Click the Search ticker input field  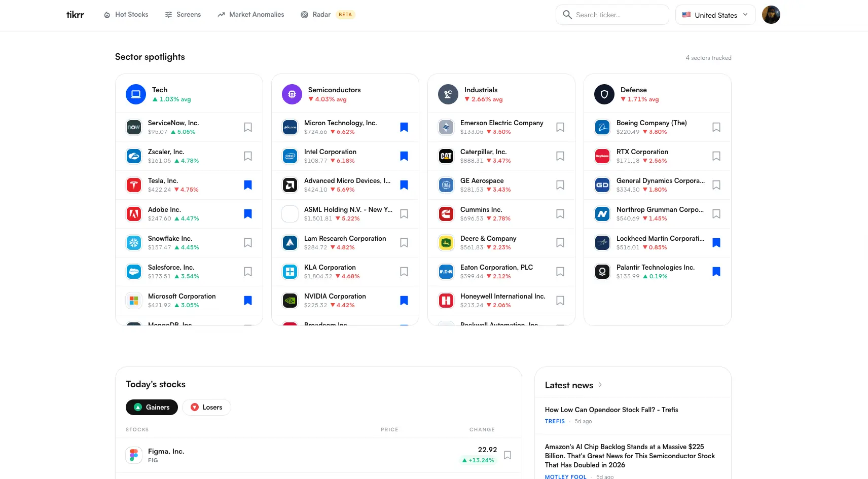[612, 15]
